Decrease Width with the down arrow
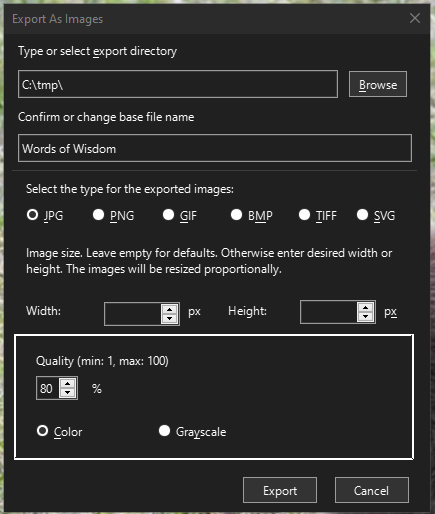 coord(170,319)
